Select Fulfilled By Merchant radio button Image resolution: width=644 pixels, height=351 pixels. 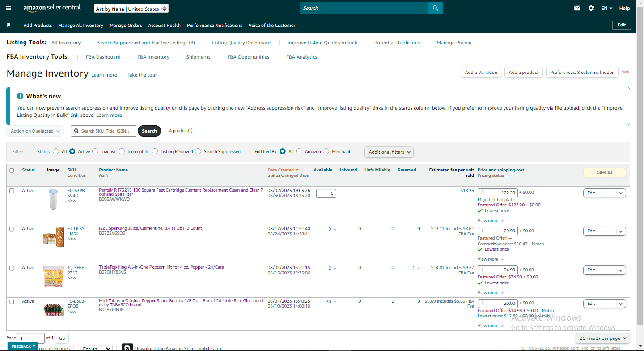pyautogui.click(x=326, y=151)
